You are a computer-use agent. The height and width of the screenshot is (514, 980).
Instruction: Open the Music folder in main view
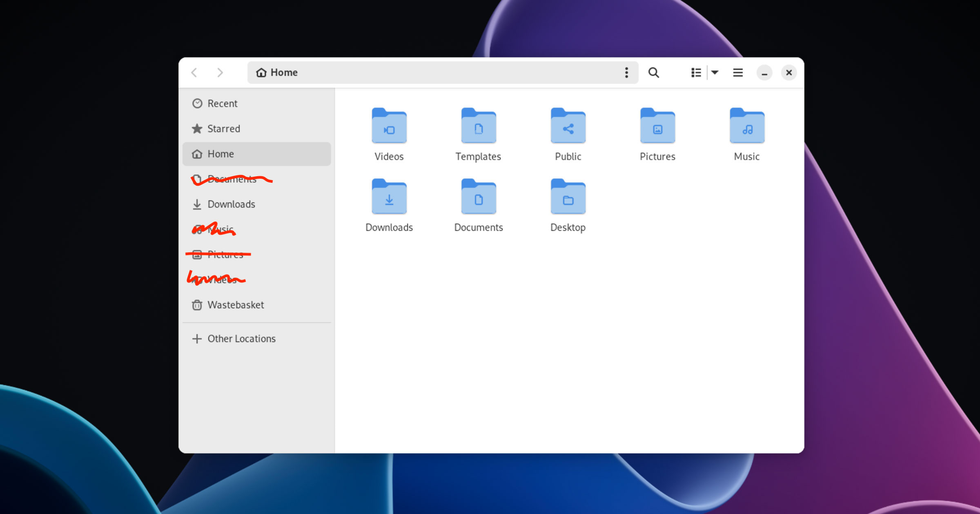click(x=746, y=126)
